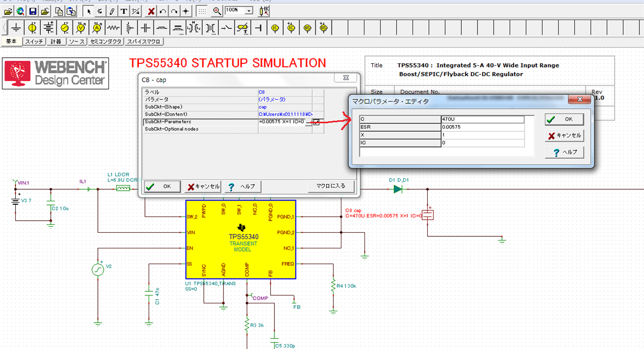Switch to the セミコンダクタ tab
This screenshot has width=644, height=349.
(x=106, y=41)
